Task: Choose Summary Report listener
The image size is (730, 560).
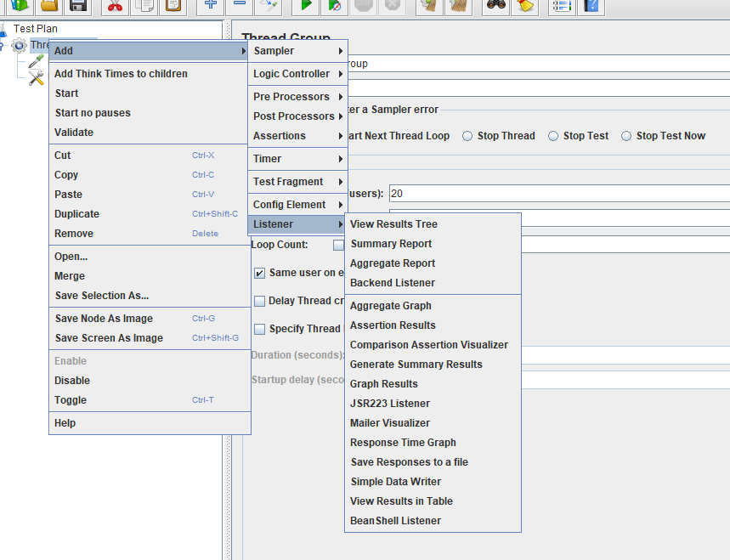Action: click(433, 243)
